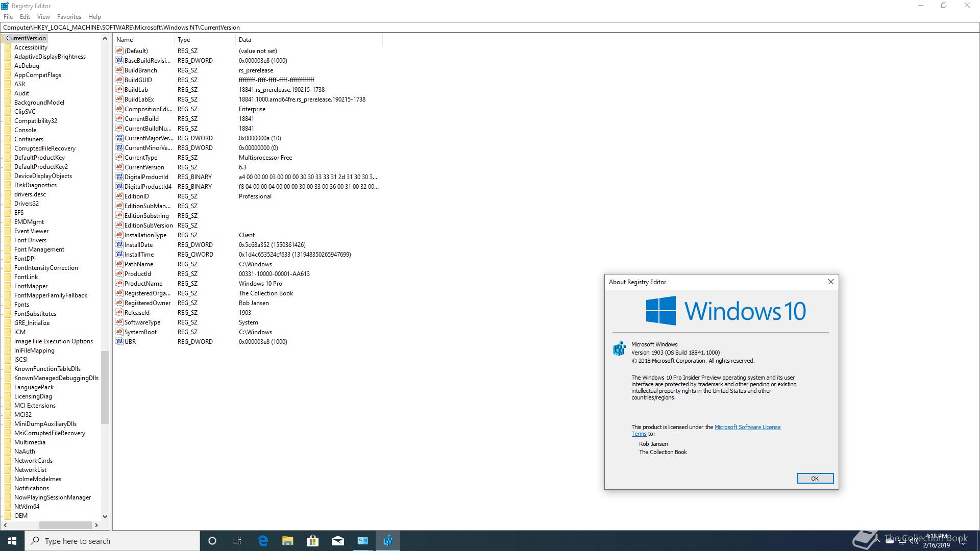Select the SoftwareType value row
Image resolution: width=980 pixels, height=551 pixels.
[248, 322]
